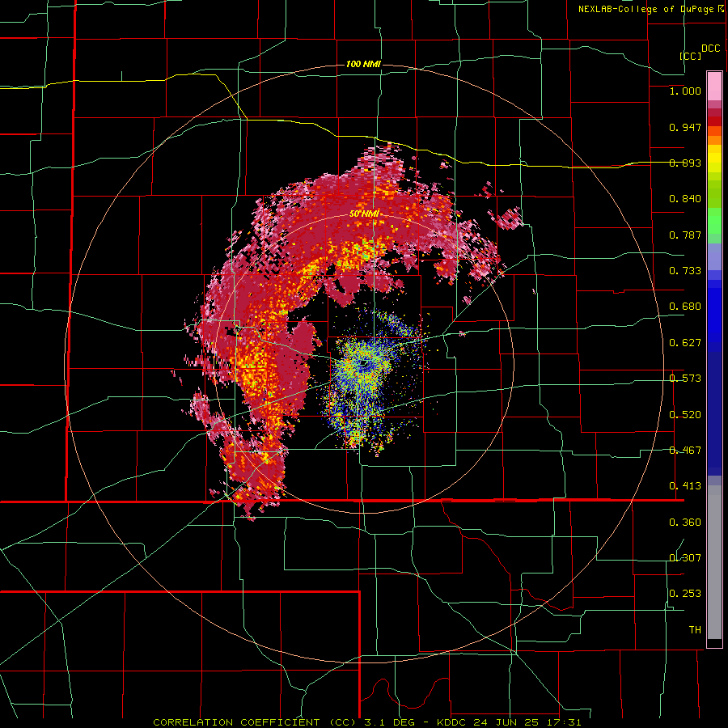
Task: Click the 0.947 scale value
Action: pyautogui.click(x=685, y=127)
